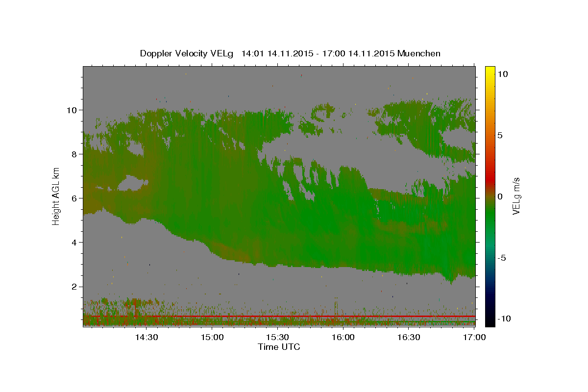This screenshot has width=588, height=392.
Task: Click the colorbar value 0 label
Action: [501, 196]
